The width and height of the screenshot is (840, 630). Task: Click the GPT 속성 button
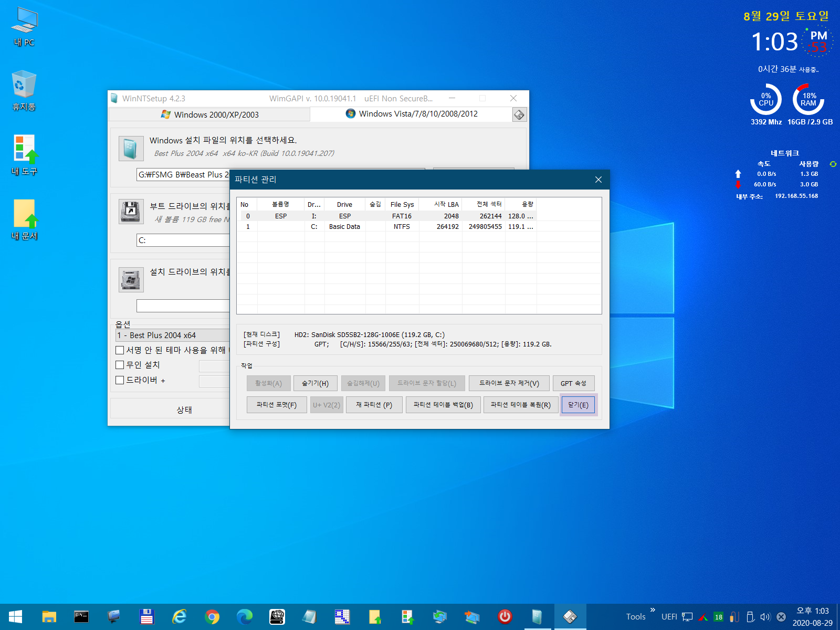coord(573,383)
